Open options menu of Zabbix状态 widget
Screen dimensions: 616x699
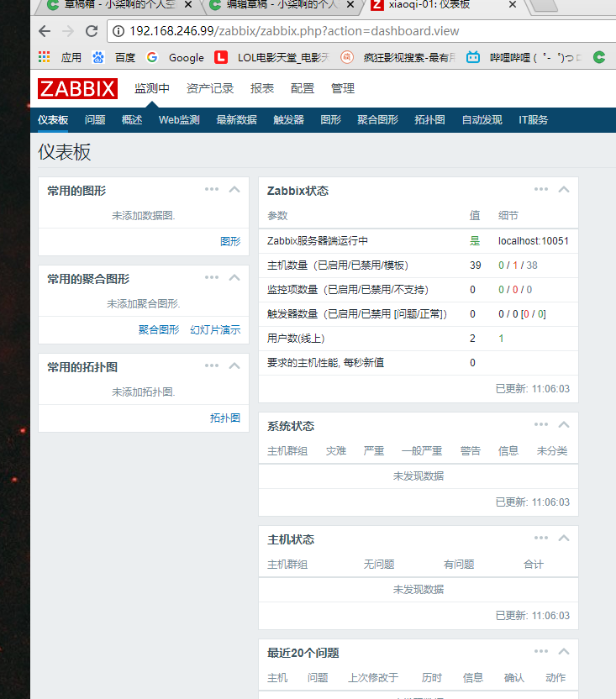point(541,190)
